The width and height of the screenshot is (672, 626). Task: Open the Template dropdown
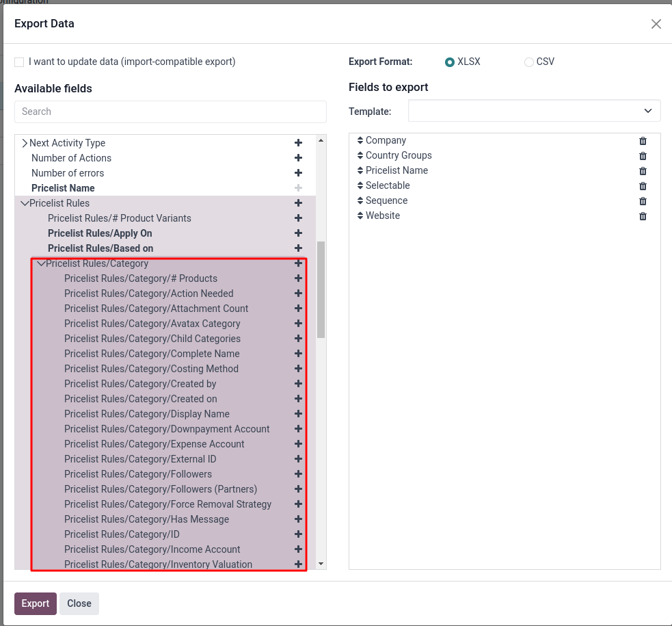click(534, 111)
